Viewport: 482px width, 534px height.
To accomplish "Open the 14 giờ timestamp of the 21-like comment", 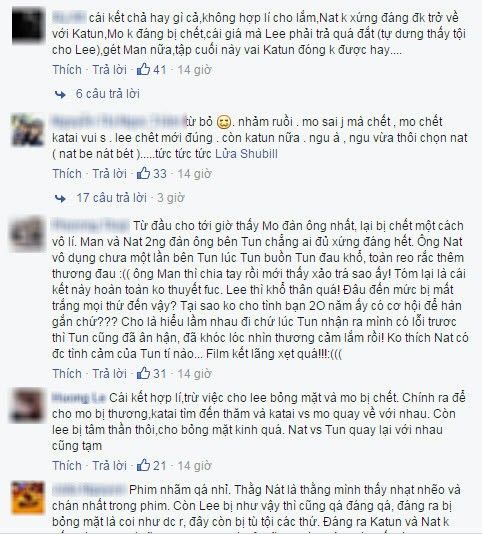I will click(195, 465).
